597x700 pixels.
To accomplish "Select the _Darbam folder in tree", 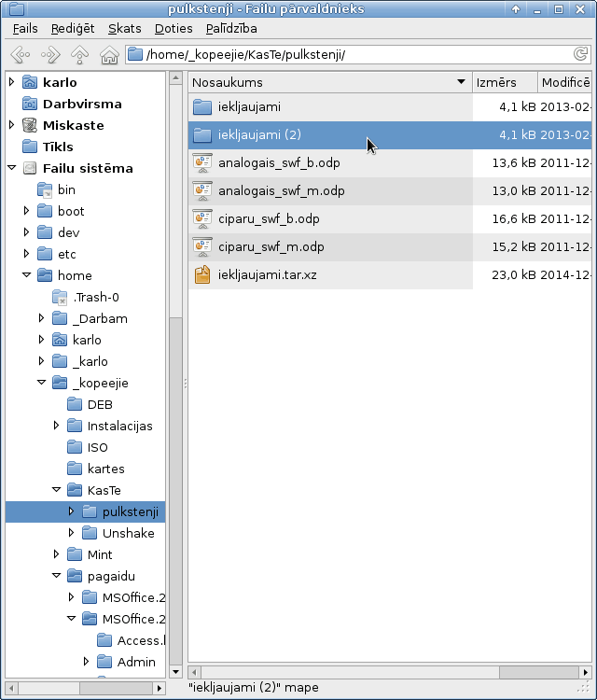I will point(100,319).
